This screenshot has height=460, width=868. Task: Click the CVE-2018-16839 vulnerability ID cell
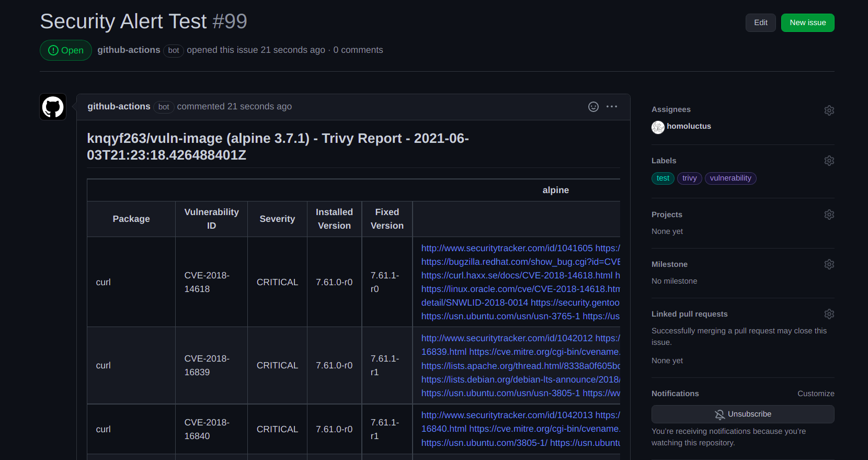pyautogui.click(x=211, y=365)
